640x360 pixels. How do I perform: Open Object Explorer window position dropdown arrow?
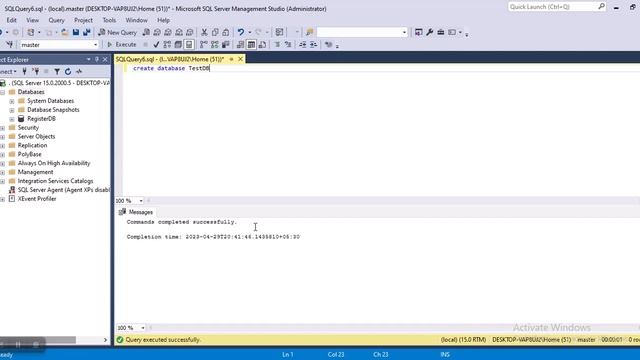coord(89,60)
